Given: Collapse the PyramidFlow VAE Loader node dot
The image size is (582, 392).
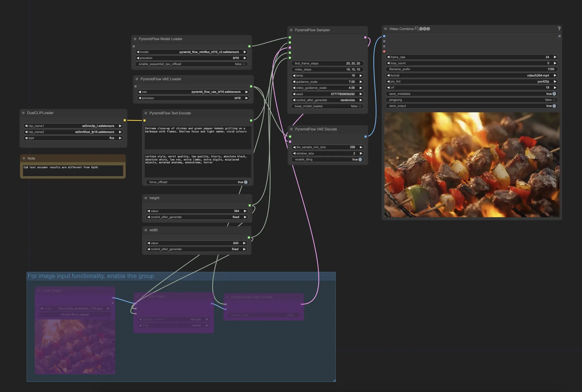Looking at the screenshot, I should tap(137, 79).
